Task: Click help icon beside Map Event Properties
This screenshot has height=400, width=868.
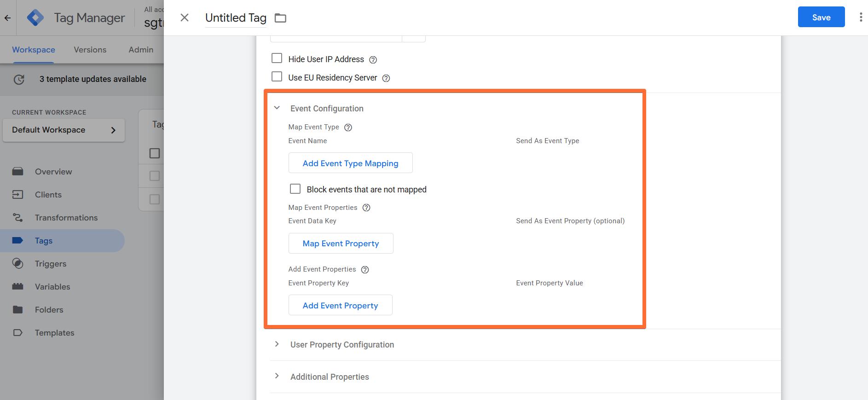Action: coord(366,208)
